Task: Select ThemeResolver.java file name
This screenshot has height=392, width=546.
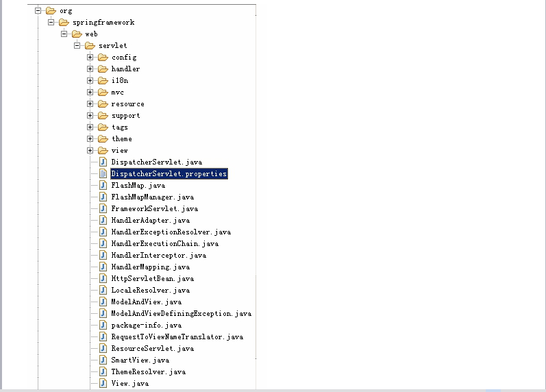Action: pyautogui.click(x=149, y=372)
